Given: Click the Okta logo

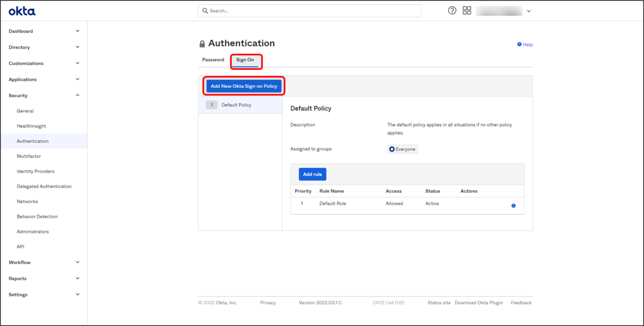Looking at the screenshot, I should click(x=22, y=11).
